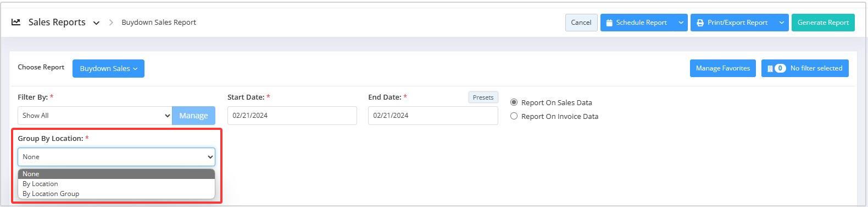Select Report On Invoice Data radio button
Screen dimensions: 868x207
tap(514, 116)
